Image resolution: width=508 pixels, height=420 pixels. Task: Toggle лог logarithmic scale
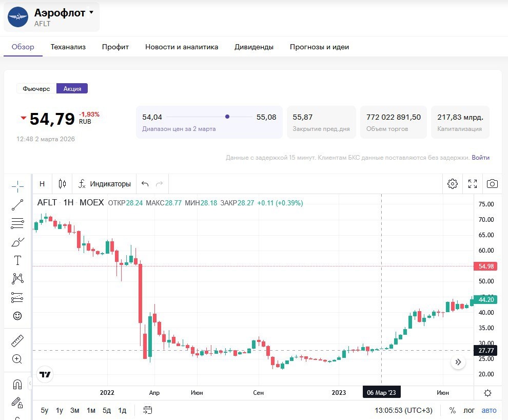(x=469, y=410)
